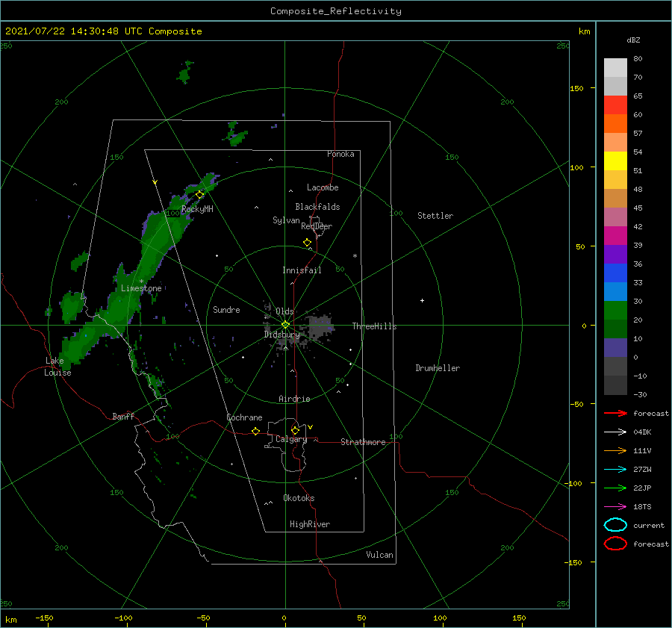
Task: Click the Lake Louise label
Action: pos(57,367)
